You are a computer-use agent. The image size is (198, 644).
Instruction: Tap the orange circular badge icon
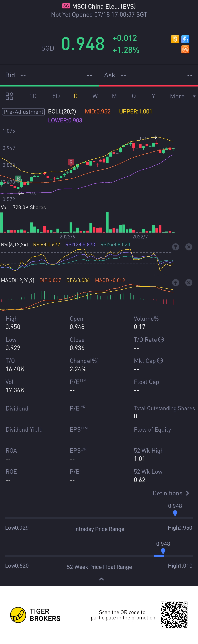(185, 49)
